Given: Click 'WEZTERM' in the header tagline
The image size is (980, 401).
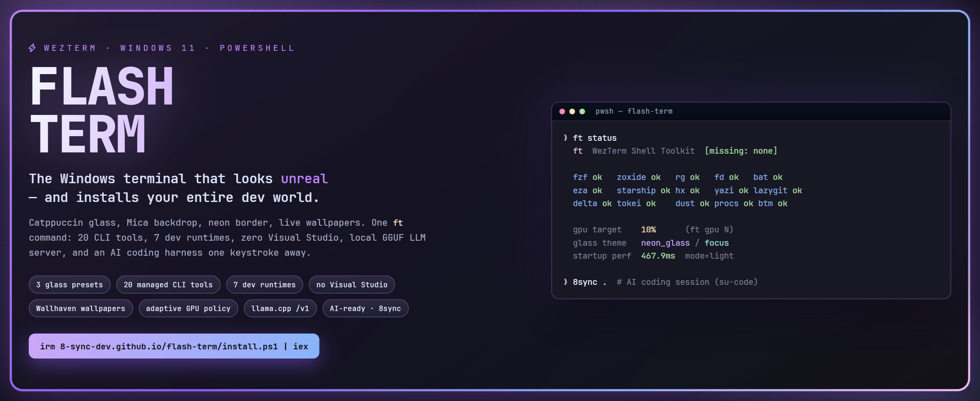Looking at the screenshot, I should click(x=70, y=48).
